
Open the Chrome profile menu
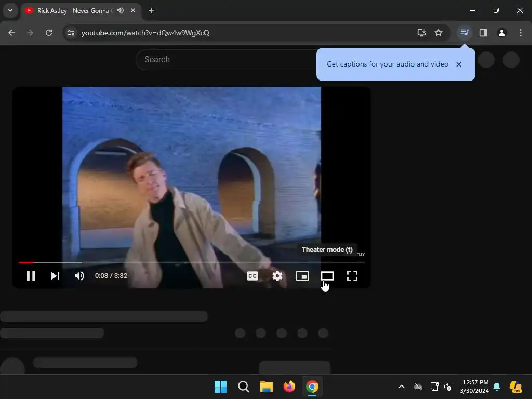coord(502,33)
